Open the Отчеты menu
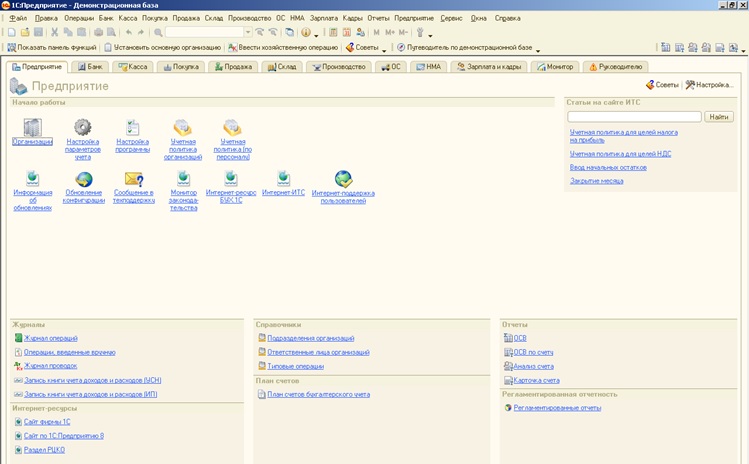The image size is (749, 464). [x=378, y=18]
